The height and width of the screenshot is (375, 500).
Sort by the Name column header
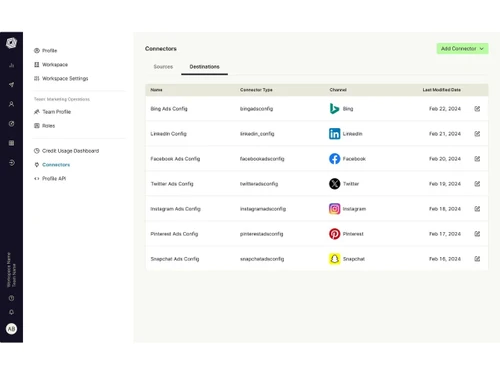(x=156, y=90)
